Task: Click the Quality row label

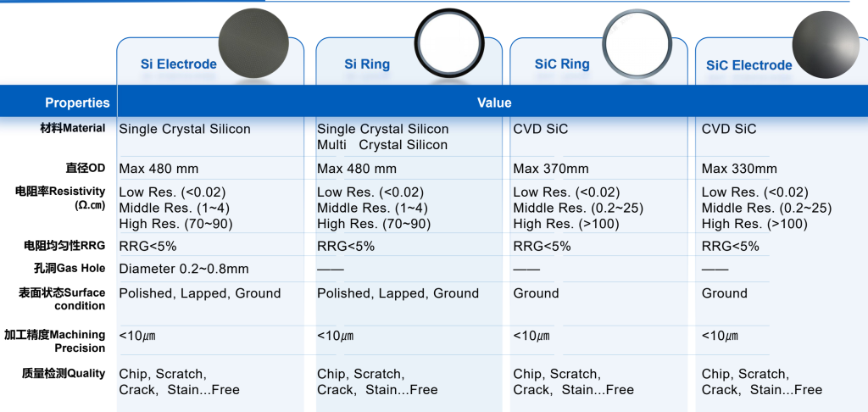Action: click(64, 373)
